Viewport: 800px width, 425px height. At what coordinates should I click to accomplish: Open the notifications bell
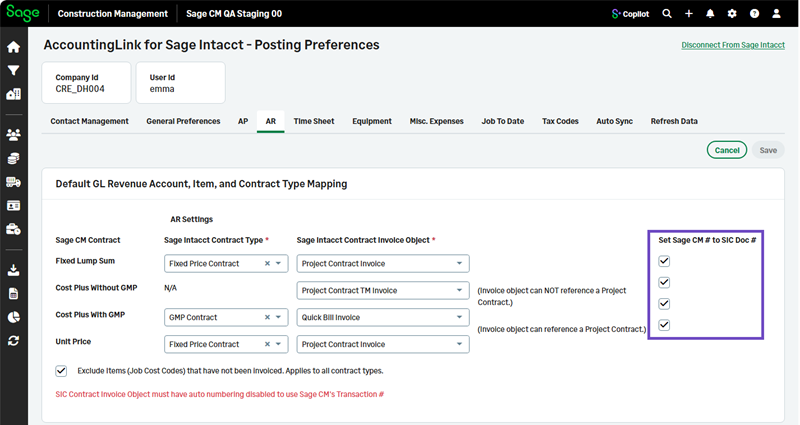pos(710,14)
